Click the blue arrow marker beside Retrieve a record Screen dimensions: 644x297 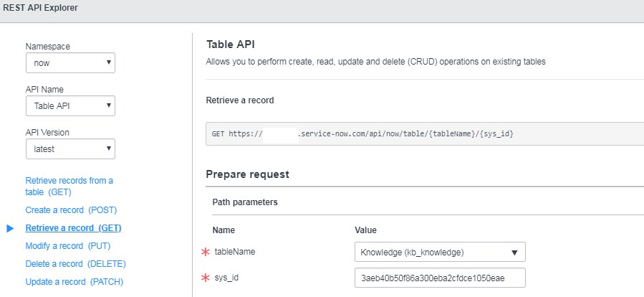click(10, 228)
